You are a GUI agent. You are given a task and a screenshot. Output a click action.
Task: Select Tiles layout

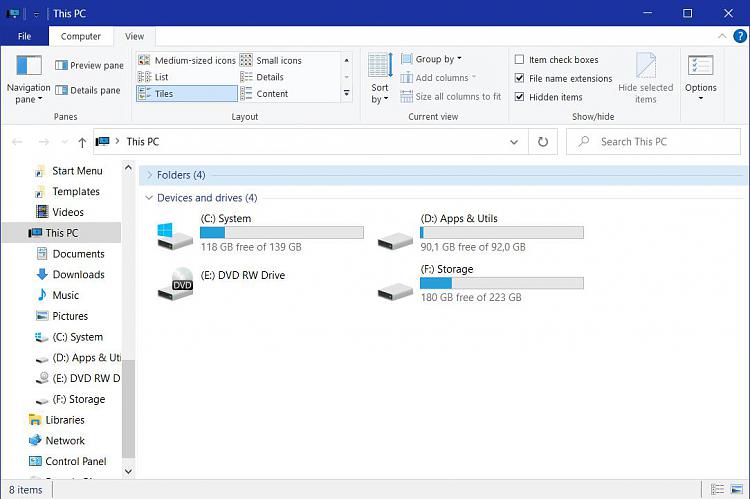coord(187,93)
